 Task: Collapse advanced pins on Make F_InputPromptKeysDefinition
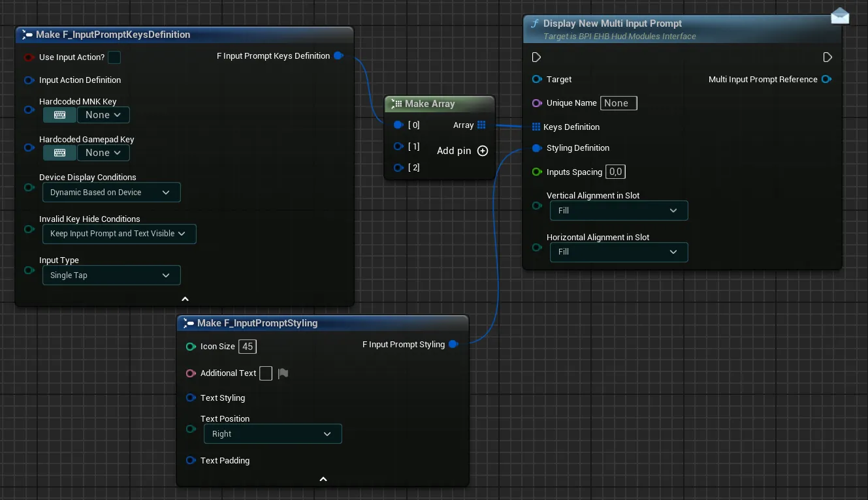(185, 299)
